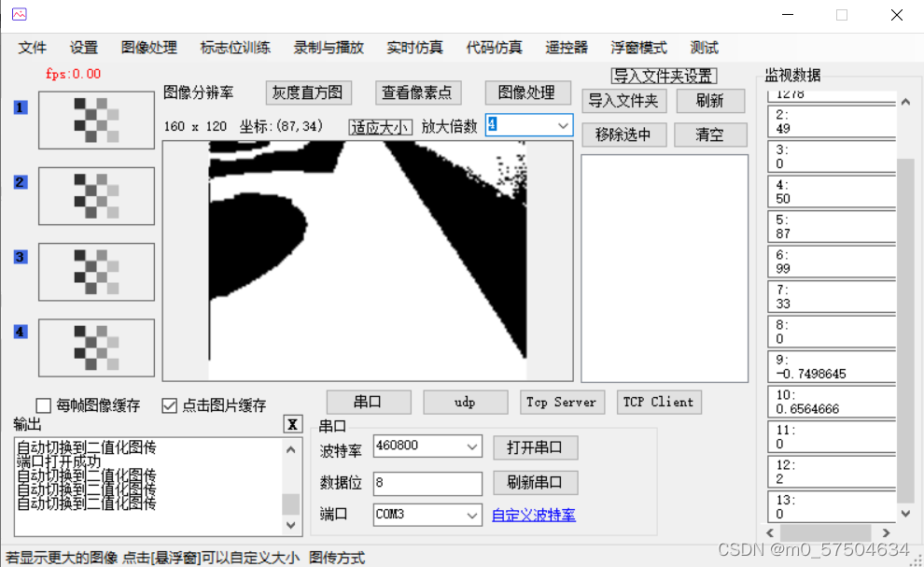Select image thumbnail slot 1
The width and height of the screenshot is (924, 567).
97,120
